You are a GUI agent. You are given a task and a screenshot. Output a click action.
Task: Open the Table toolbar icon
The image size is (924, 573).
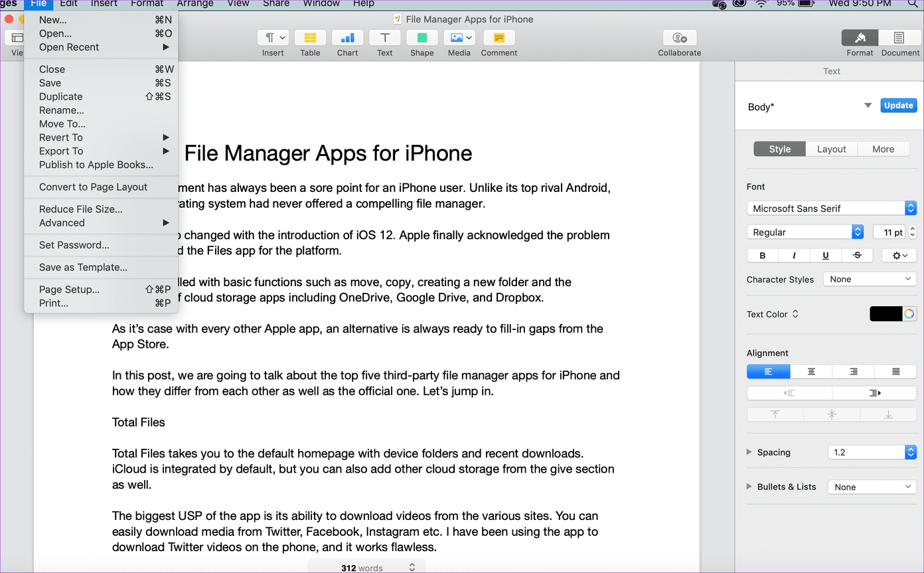tap(310, 38)
